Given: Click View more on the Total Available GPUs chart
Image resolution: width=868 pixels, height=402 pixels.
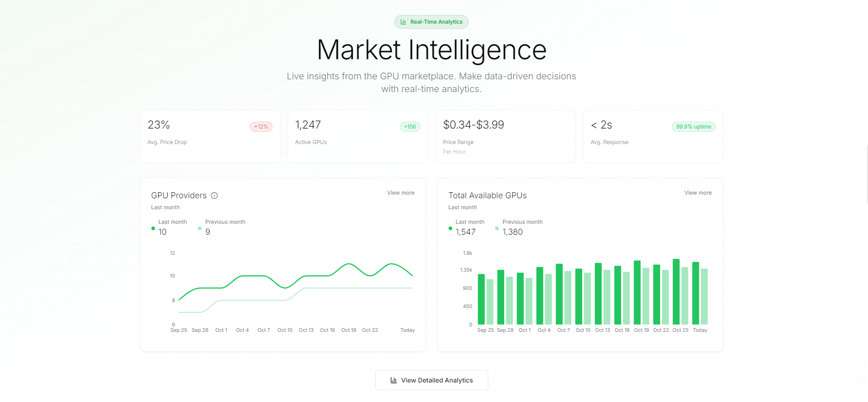Looking at the screenshot, I should [x=697, y=192].
